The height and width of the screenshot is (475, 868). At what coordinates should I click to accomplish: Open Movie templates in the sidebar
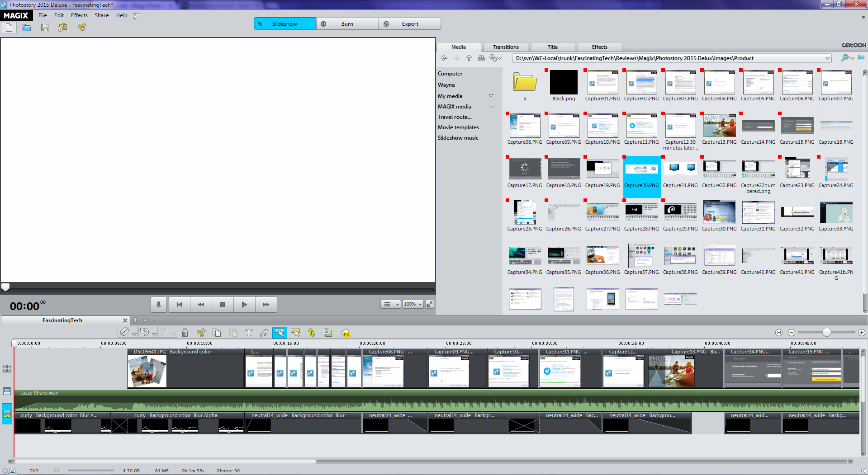(x=458, y=127)
